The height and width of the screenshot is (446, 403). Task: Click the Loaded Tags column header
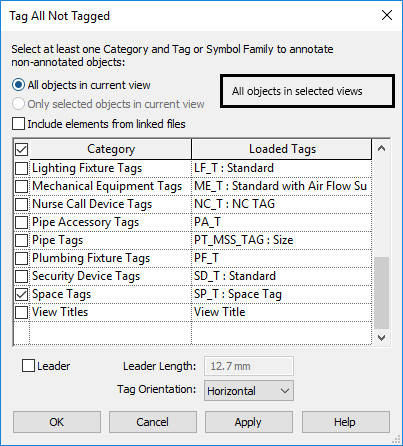(x=282, y=149)
